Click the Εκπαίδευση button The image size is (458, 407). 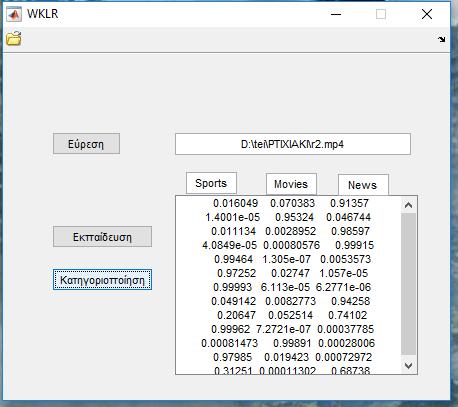click(102, 237)
